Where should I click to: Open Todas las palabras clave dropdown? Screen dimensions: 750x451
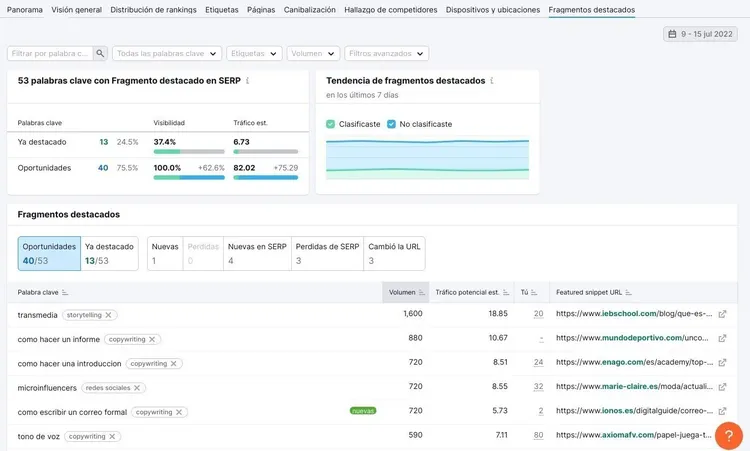(x=167, y=54)
